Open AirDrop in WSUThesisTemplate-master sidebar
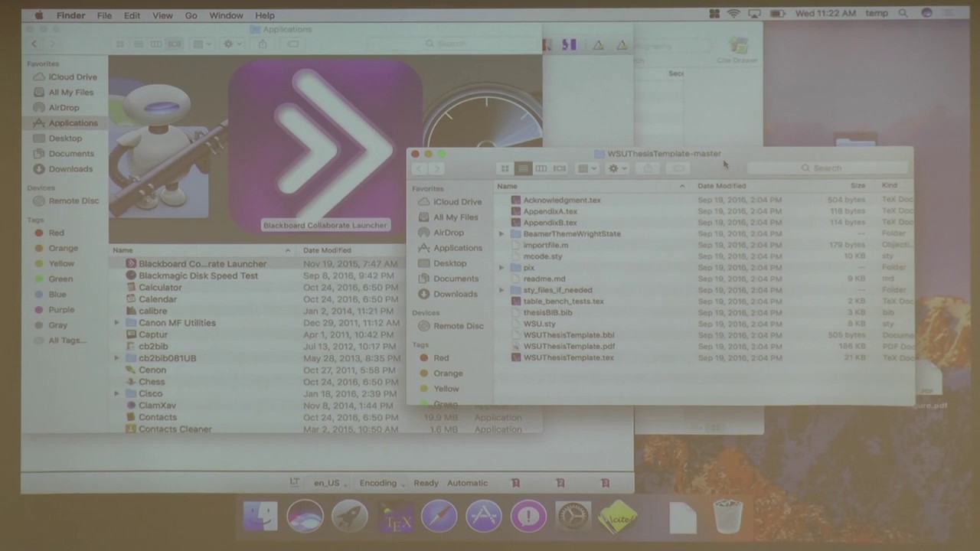 448,233
